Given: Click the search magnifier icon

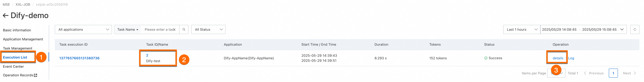Looking at the screenshot, I should (184, 30).
